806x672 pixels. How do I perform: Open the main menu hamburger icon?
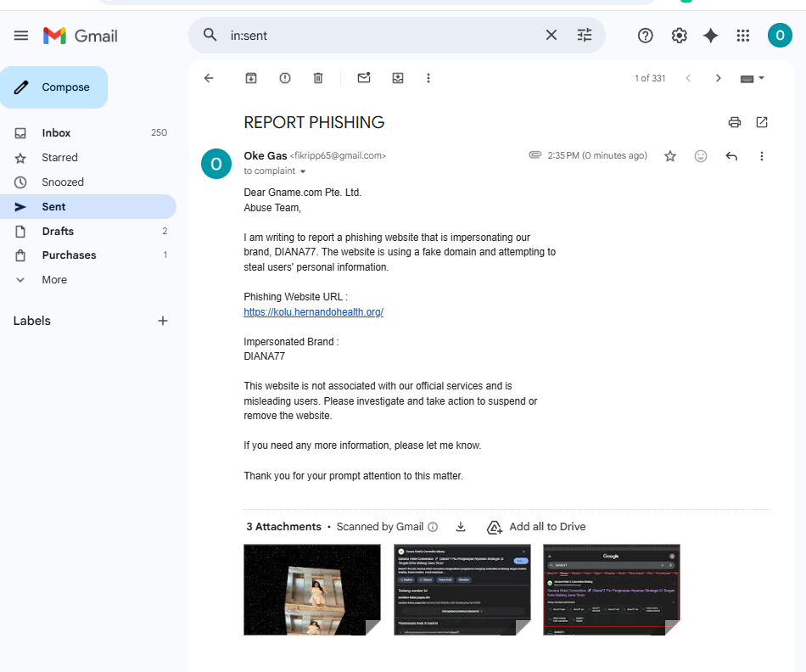pyautogui.click(x=21, y=36)
